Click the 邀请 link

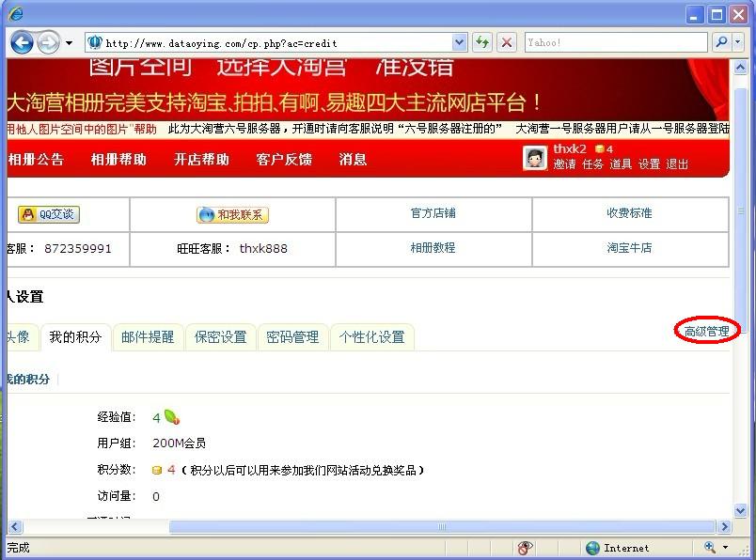coord(564,164)
